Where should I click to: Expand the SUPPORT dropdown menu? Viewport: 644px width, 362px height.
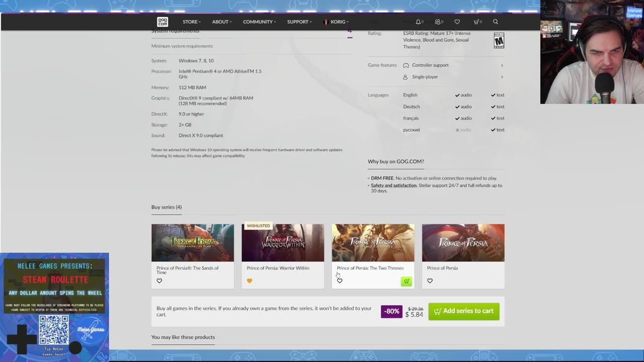[x=299, y=22]
